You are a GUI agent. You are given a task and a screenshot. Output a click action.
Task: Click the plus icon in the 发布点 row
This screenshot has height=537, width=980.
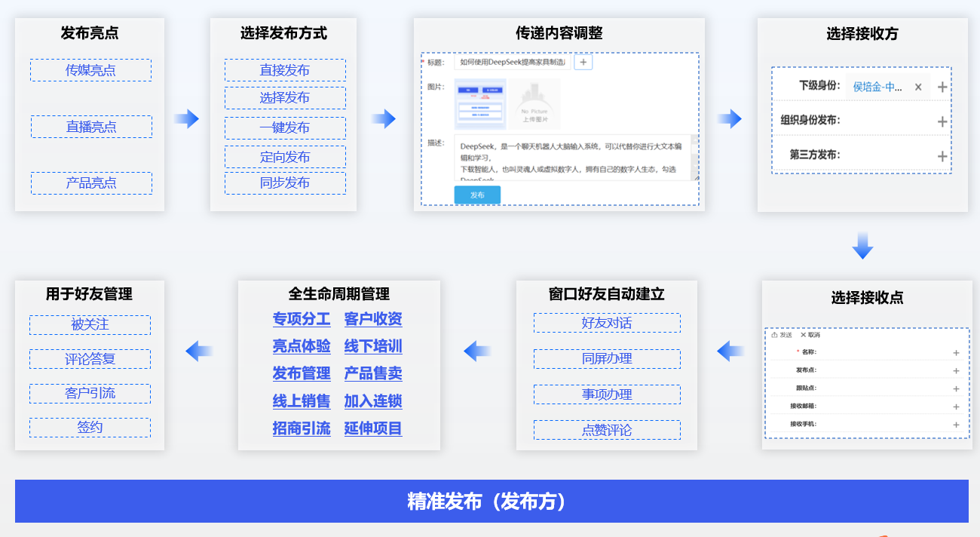point(956,370)
